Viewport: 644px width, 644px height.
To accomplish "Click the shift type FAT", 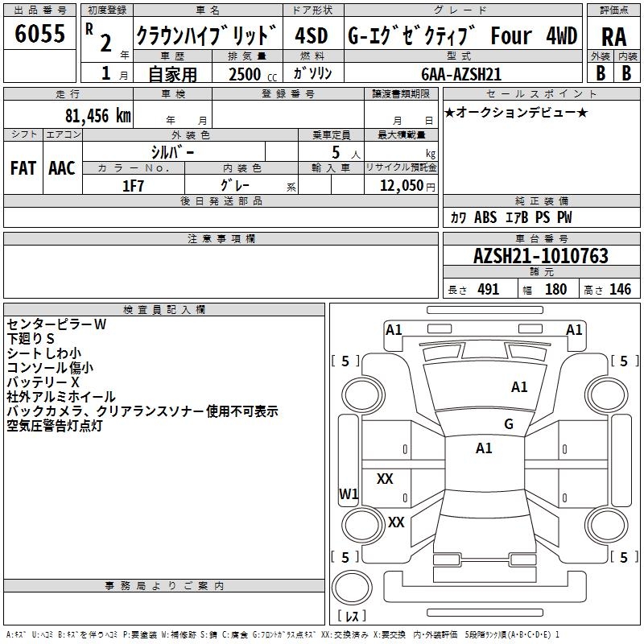I will (23, 168).
